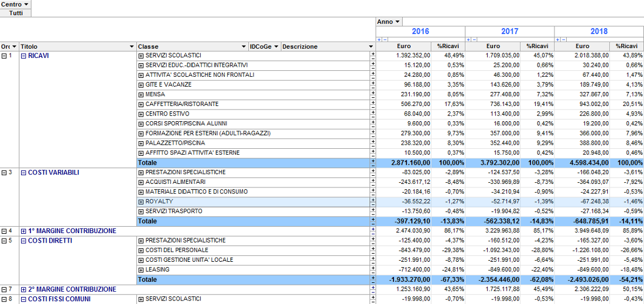Click the Tutti filter value
Viewport: 644px width, 304px height.
(x=16, y=13)
